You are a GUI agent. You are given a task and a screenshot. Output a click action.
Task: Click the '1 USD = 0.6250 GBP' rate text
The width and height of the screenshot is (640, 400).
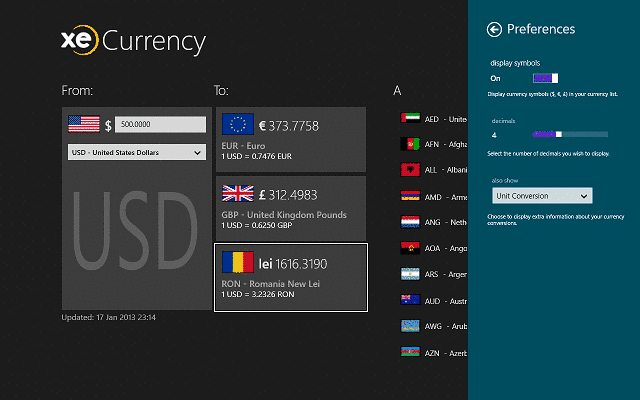(x=257, y=225)
